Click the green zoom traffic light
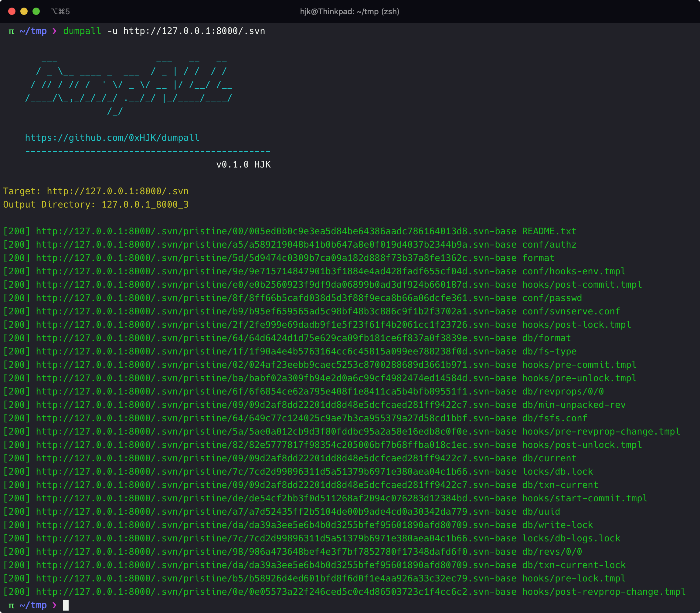This screenshot has height=613, width=700. click(36, 11)
